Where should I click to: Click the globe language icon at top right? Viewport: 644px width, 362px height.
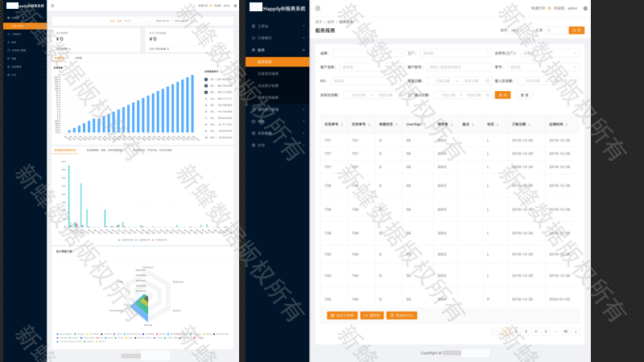tap(585, 8)
